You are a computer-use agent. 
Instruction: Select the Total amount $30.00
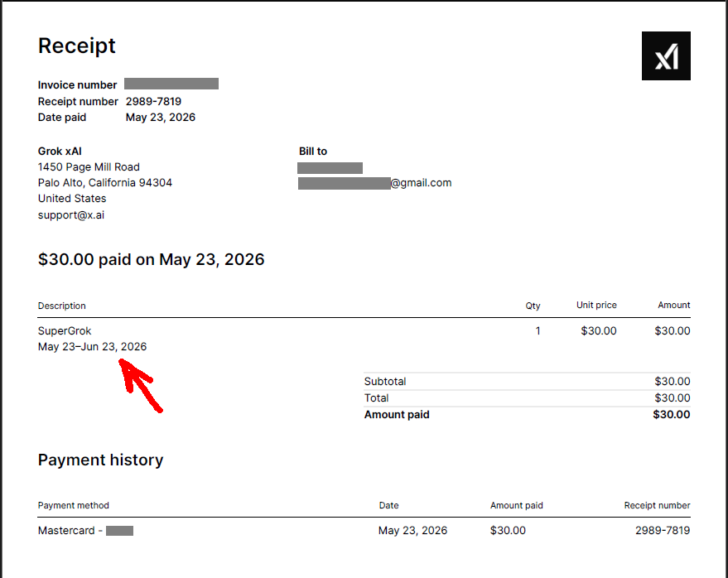click(673, 398)
